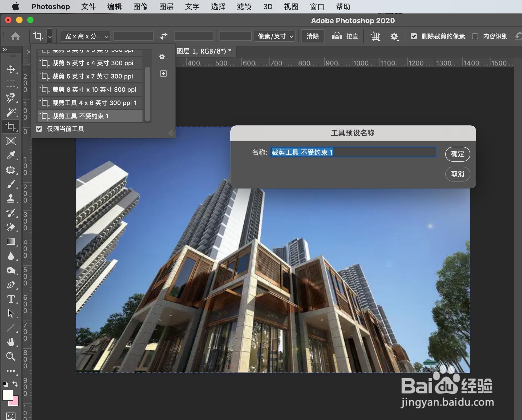
Task: Swap foreground and background colors
Action: coord(15,384)
